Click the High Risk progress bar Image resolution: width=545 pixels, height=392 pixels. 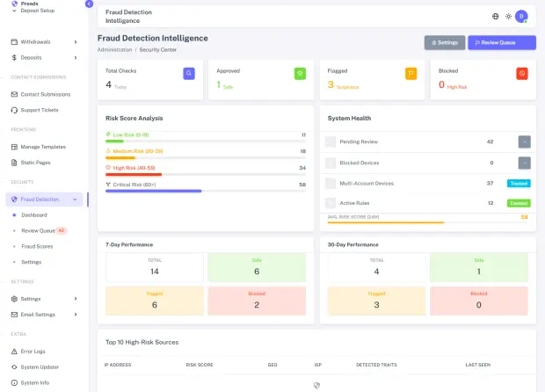[206, 174]
